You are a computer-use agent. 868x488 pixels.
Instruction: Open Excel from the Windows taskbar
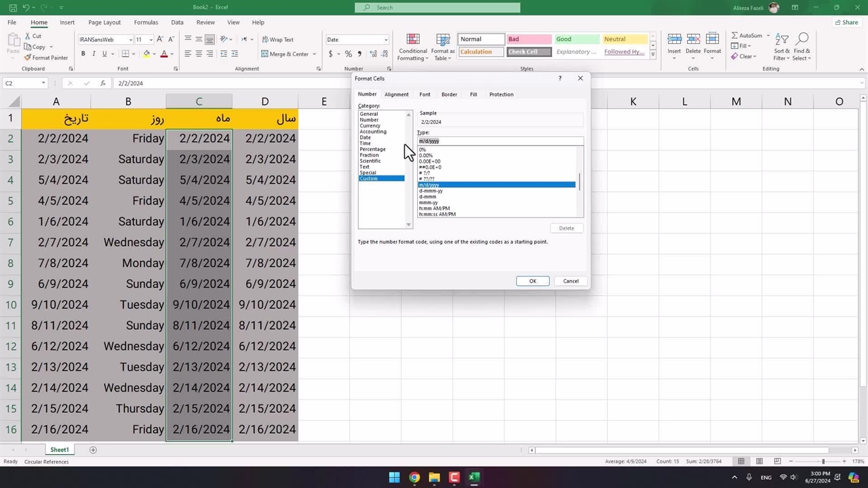click(x=474, y=477)
